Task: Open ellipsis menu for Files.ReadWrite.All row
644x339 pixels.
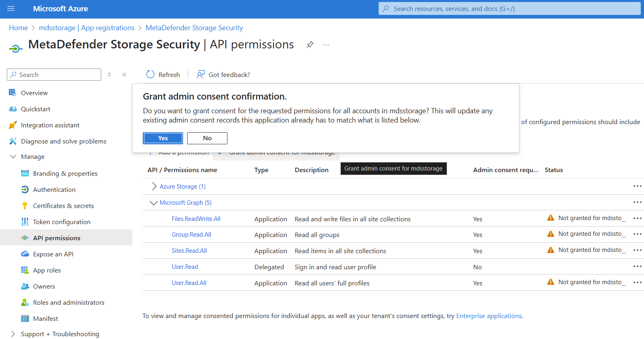Action: pyautogui.click(x=637, y=218)
